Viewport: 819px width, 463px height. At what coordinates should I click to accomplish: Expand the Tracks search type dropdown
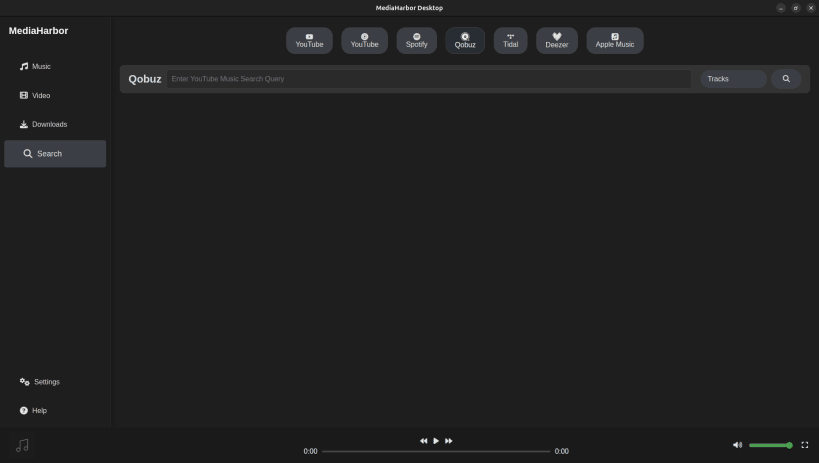(733, 79)
